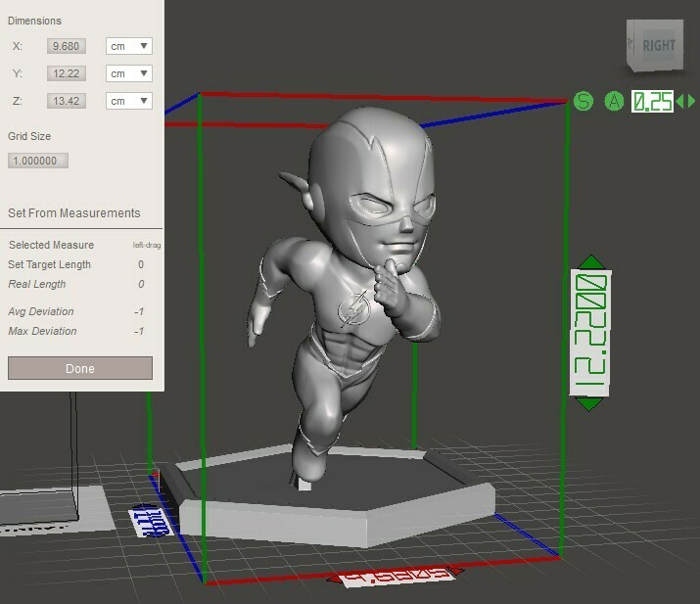Viewport: 700px width, 604px height.
Task: Click the green 12.2200 height measurement label
Action: [x=590, y=333]
